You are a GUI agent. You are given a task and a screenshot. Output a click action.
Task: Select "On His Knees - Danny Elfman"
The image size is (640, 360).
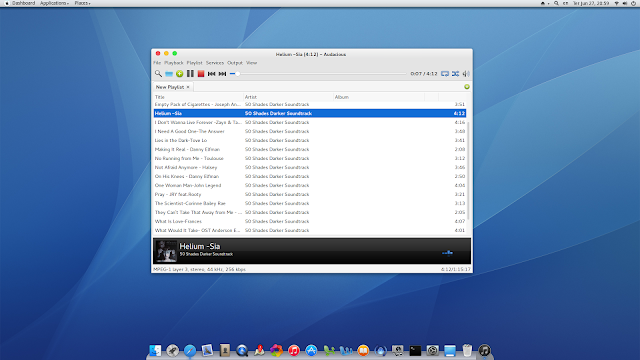(310, 176)
